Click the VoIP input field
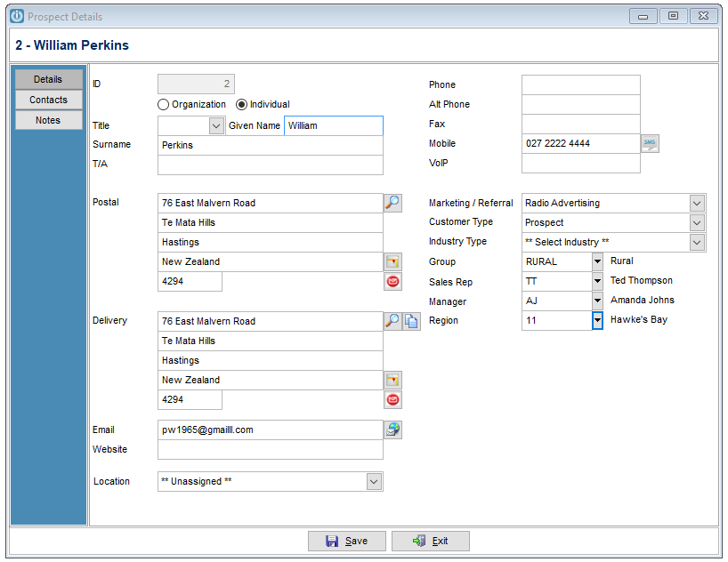This screenshot has height=562, width=728. pos(581,163)
